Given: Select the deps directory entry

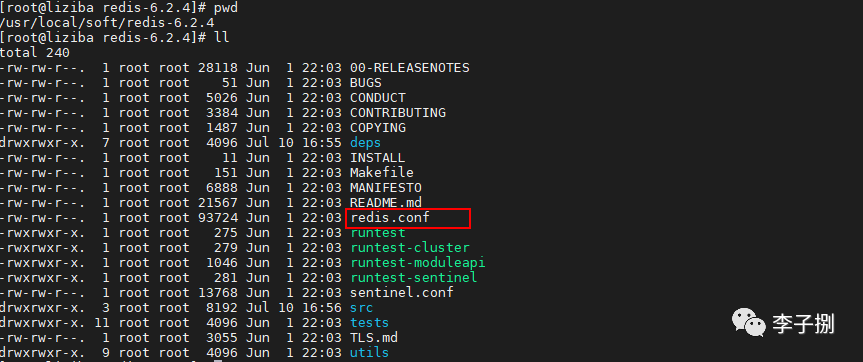Looking at the screenshot, I should pos(365,143).
